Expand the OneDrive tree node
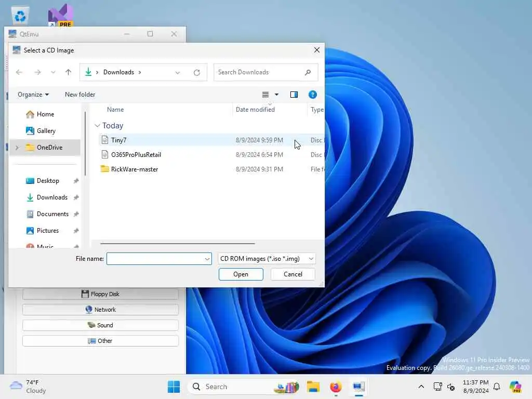The width and height of the screenshot is (532, 399). click(x=17, y=148)
